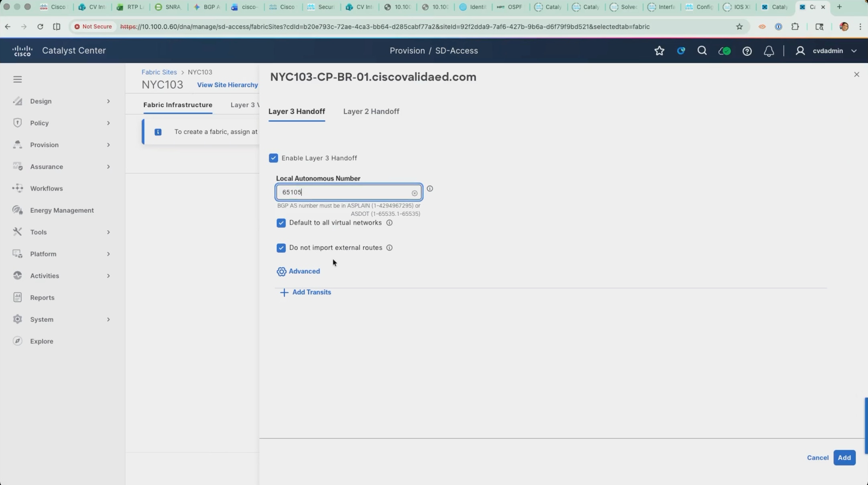This screenshot has height=485, width=868.
Task: Open Chrome three-dot menu
Action: pos(860,26)
